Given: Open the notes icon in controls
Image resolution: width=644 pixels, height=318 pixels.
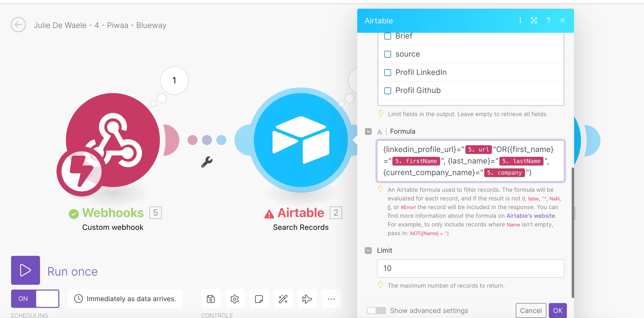Looking at the screenshot, I should pyautogui.click(x=259, y=299).
